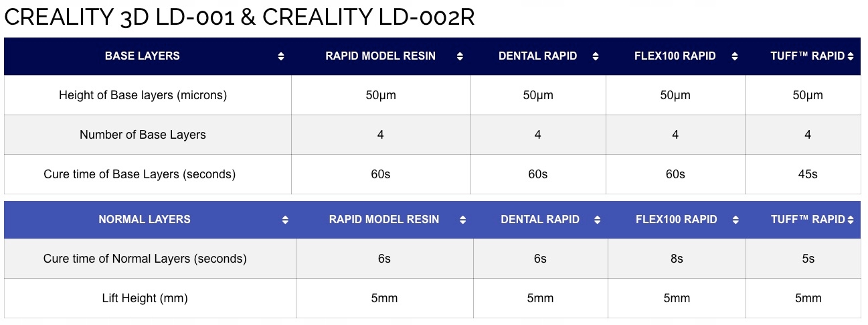Click the 8s Flex100 Rapid cure time cell
The width and height of the screenshot is (868, 325).
coord(677,259)
